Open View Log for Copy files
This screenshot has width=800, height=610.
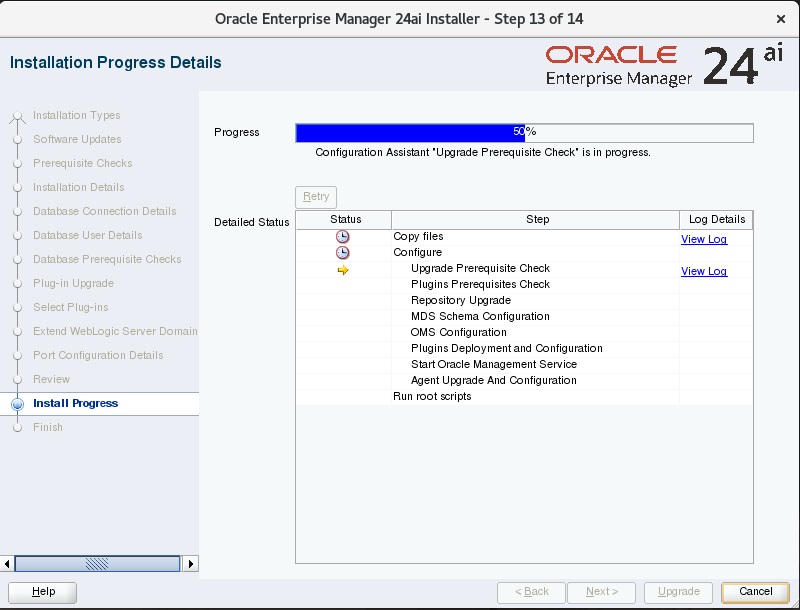704,240
